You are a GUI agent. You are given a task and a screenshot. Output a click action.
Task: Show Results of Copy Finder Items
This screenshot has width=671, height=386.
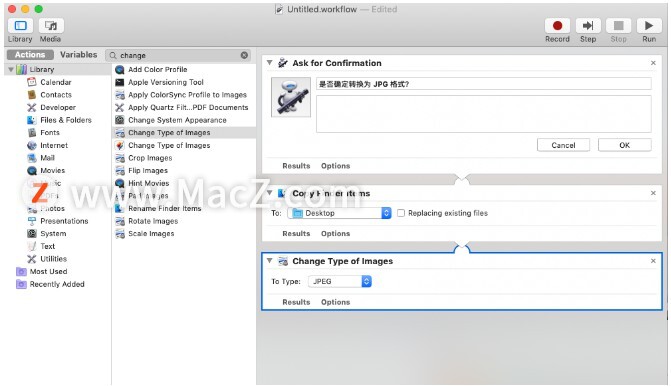pos(296,234)
